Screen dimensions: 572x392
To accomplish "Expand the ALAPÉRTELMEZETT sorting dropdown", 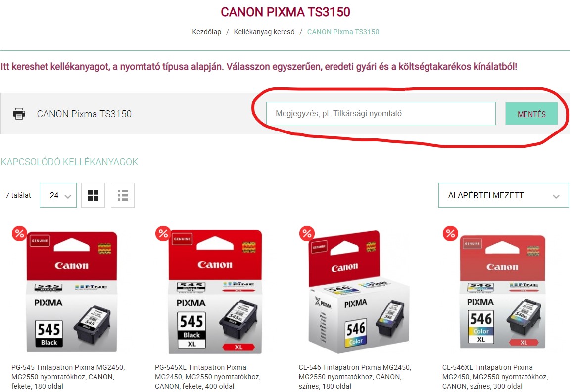I will point(503,195).
